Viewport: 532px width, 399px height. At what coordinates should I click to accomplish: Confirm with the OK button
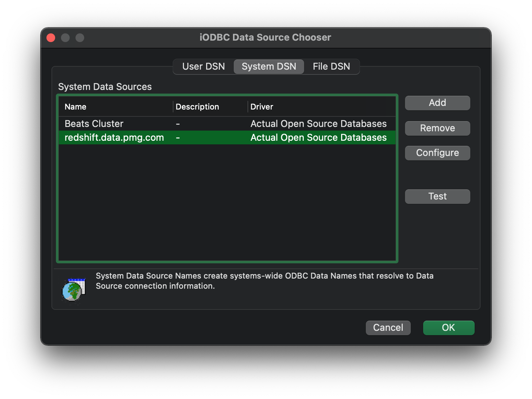click(x=449, y=328)
